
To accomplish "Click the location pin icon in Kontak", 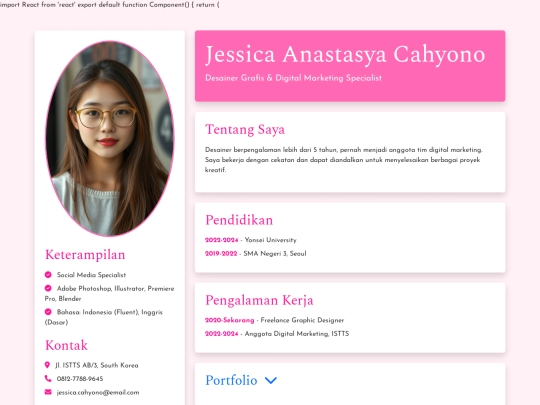I will point(47,365).
